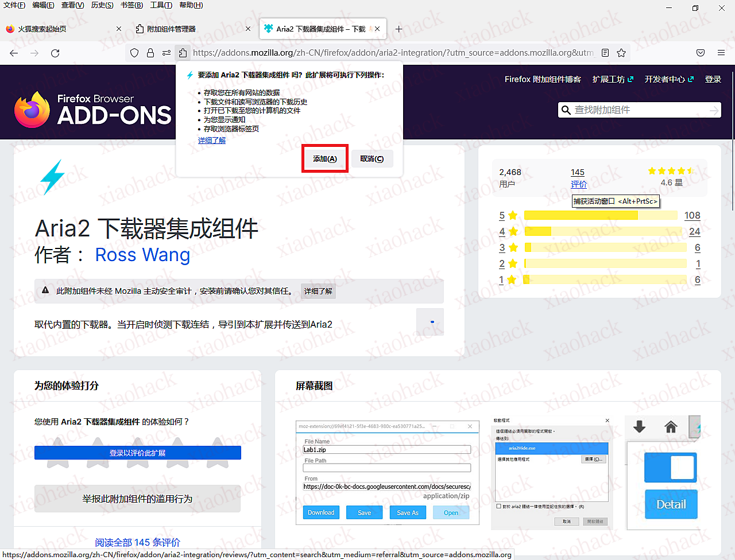Viewport: 735px width, 560px height.
Task: Focus the 查找附加组件 search field
Action: (x=640, y=110)
